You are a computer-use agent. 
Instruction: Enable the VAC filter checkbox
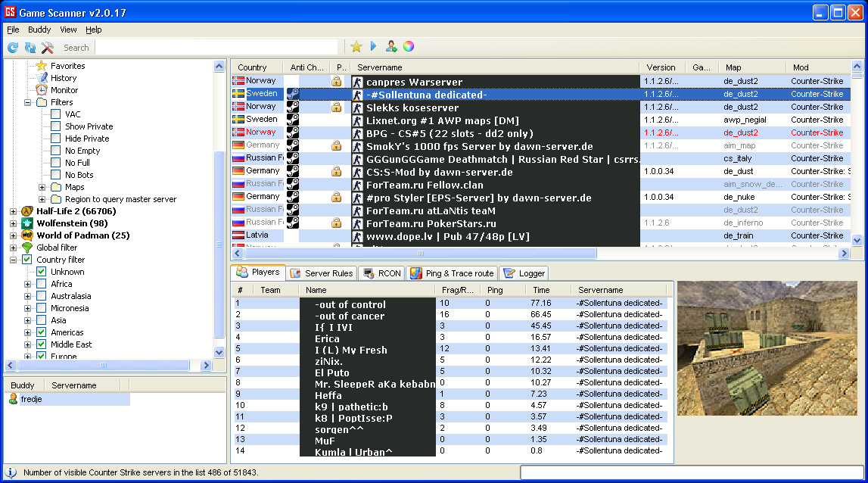tap(56, 114)
